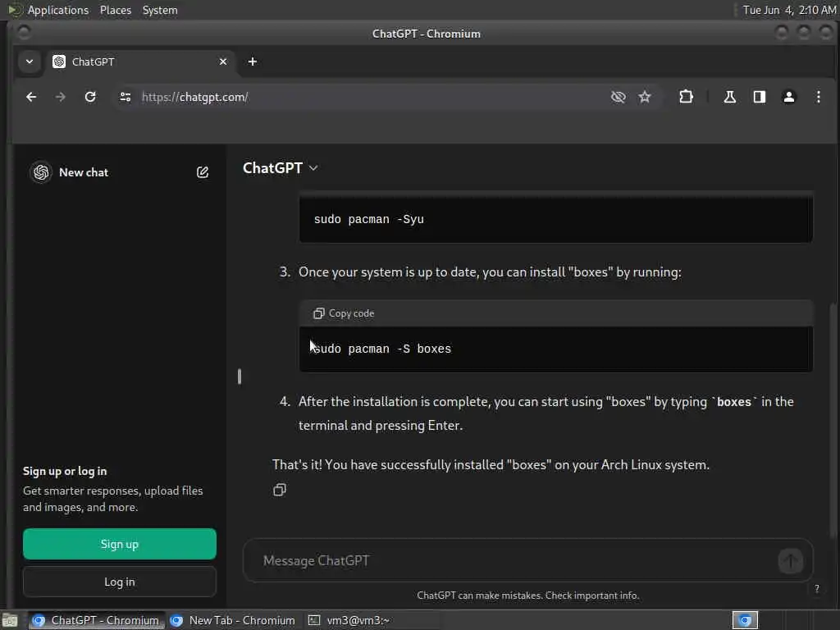Open the profile avatar menu
The height and width of the screenshot is (630, 840).
(x=788, y=97)
